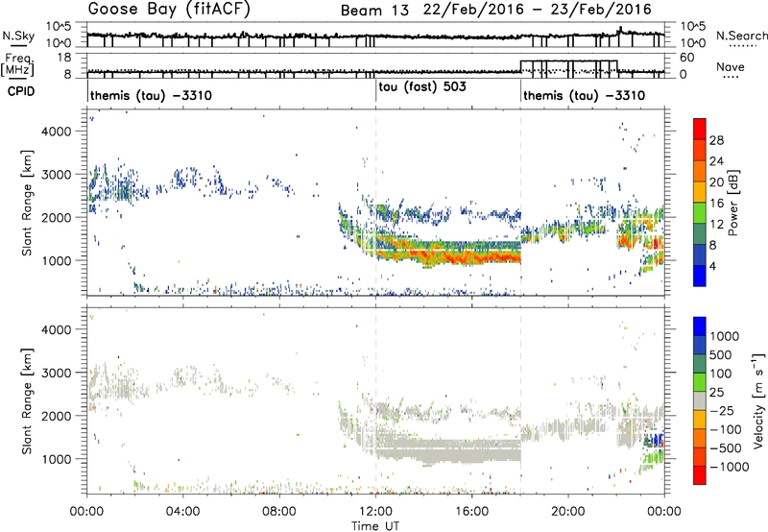Click the blue velocity patch near 24:00

tap(656, 439)
